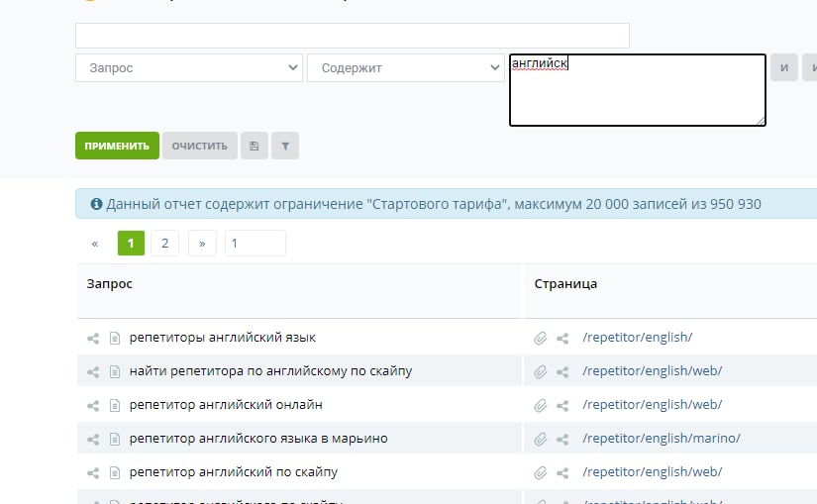Open the /repetitor/english/ page link
The image size is (817, 504).
637,338
